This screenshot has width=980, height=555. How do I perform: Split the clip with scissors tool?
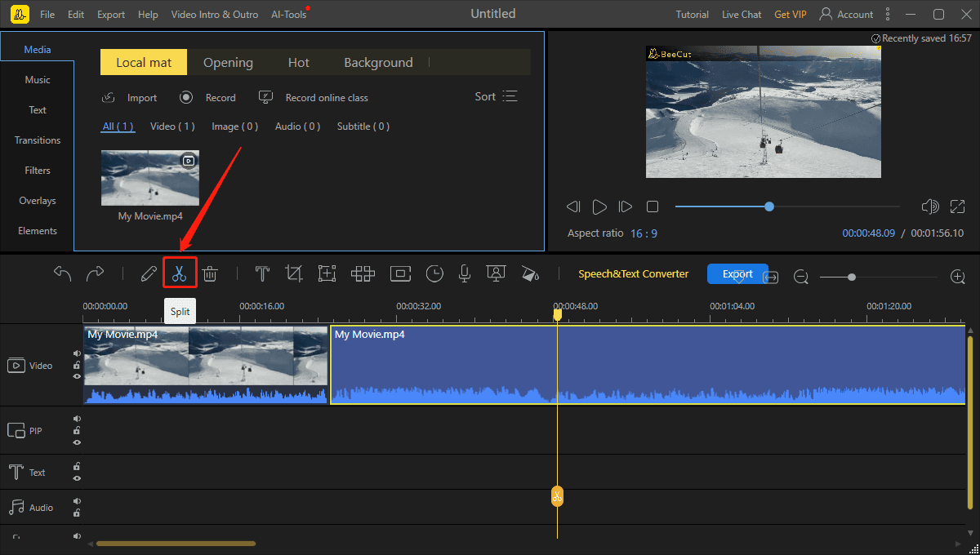(180, 274)
